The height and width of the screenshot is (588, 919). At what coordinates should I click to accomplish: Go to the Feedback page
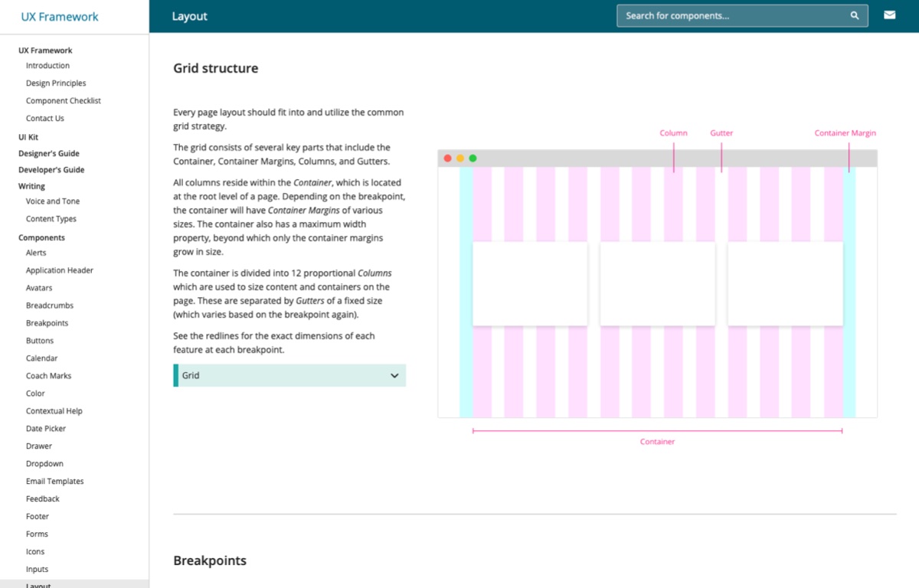point(43,499)
